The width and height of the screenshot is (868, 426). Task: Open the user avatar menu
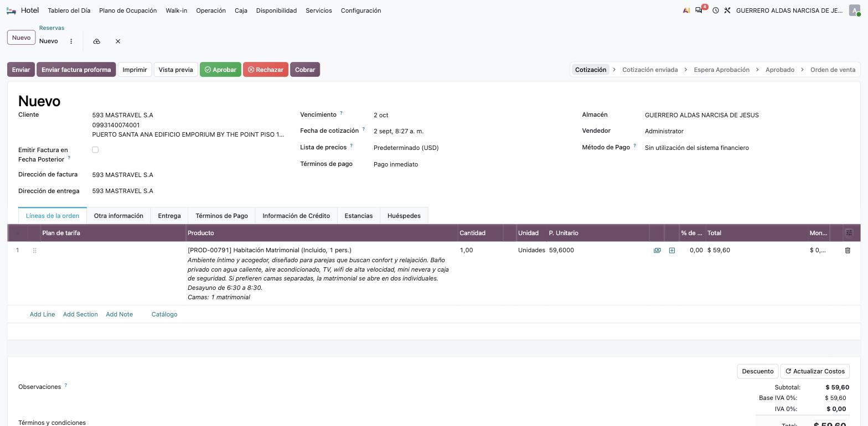click(854, 11)
